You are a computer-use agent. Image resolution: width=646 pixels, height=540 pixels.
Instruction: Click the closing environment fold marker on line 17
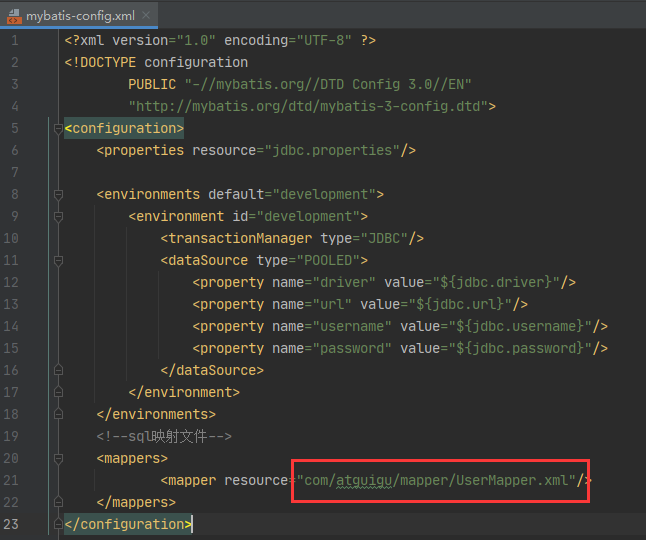pyautogui.click(x=58, y=392)
